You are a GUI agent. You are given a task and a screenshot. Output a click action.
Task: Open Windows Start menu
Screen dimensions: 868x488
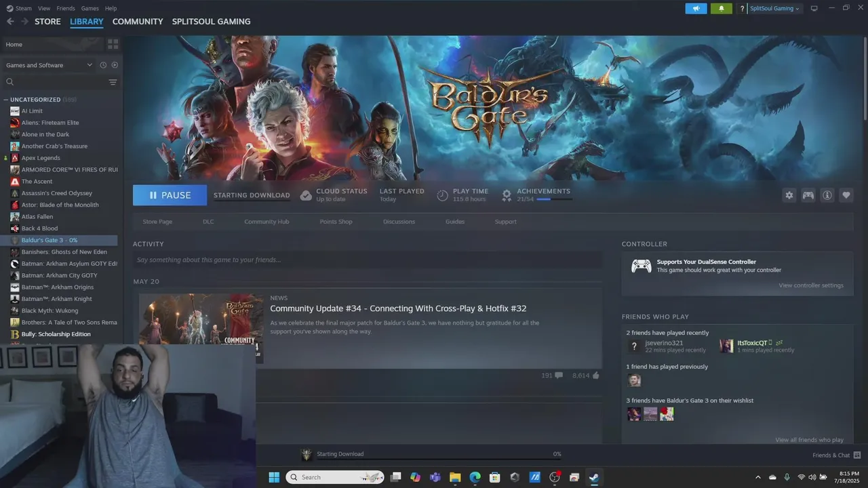[274, 477]
